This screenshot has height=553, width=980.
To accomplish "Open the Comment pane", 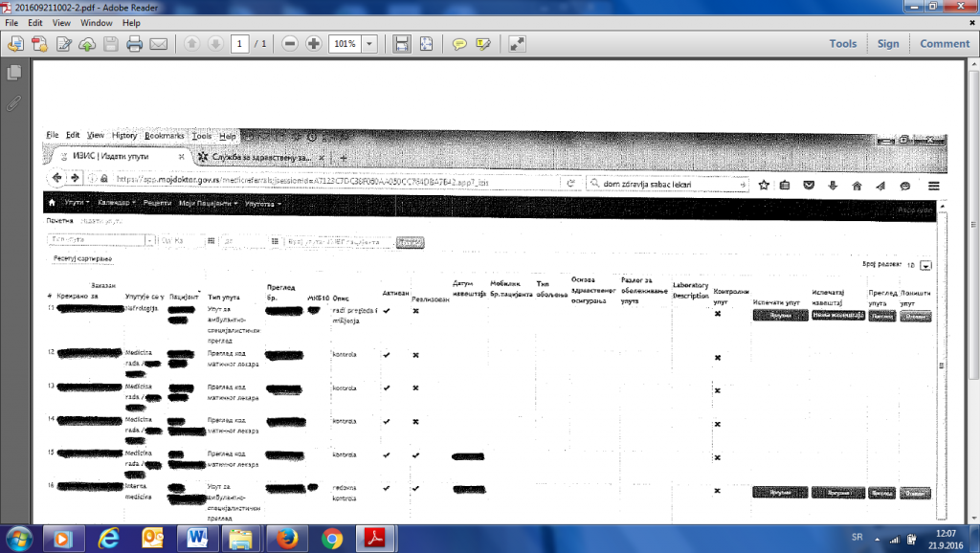I will (x=945, y=44).
